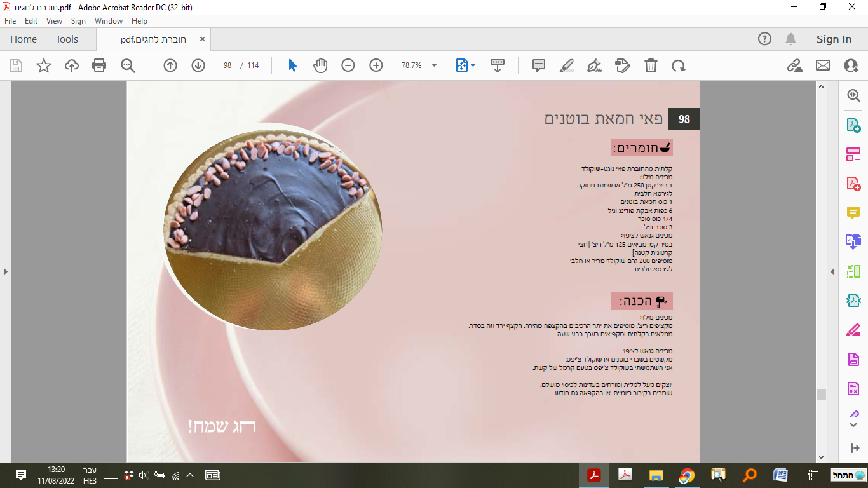This screenshot has width=868, height=488.
Task: Click the scrollbar down arrow
Action: point(821,457)
